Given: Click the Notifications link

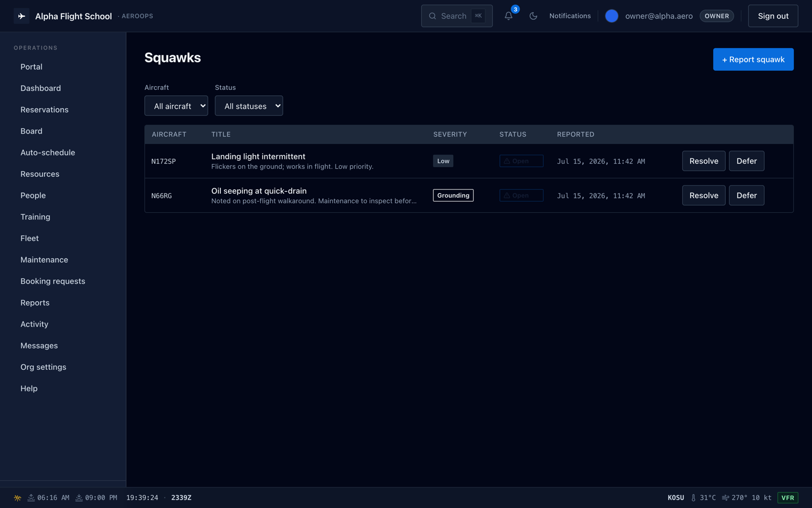Looking at the screenshot, I should point(570,16).
